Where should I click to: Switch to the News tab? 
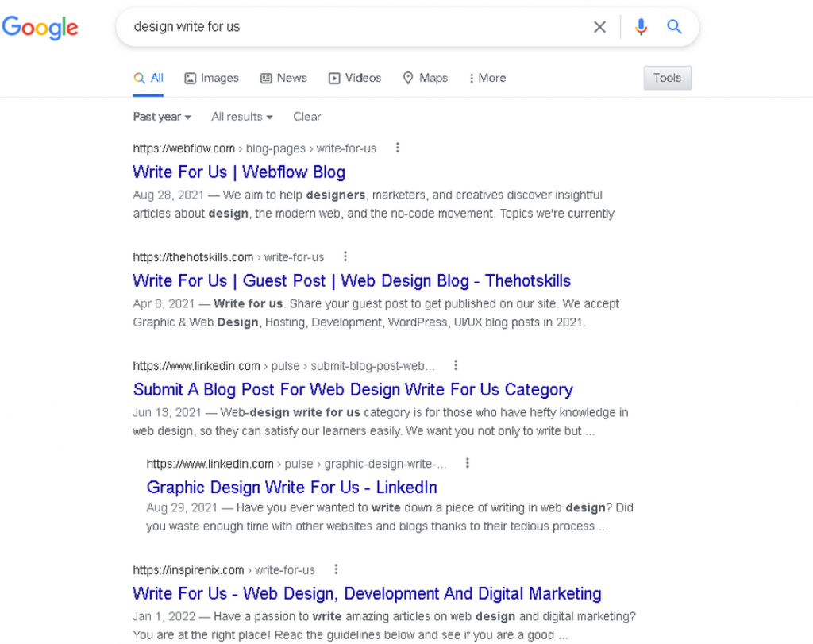283,78
